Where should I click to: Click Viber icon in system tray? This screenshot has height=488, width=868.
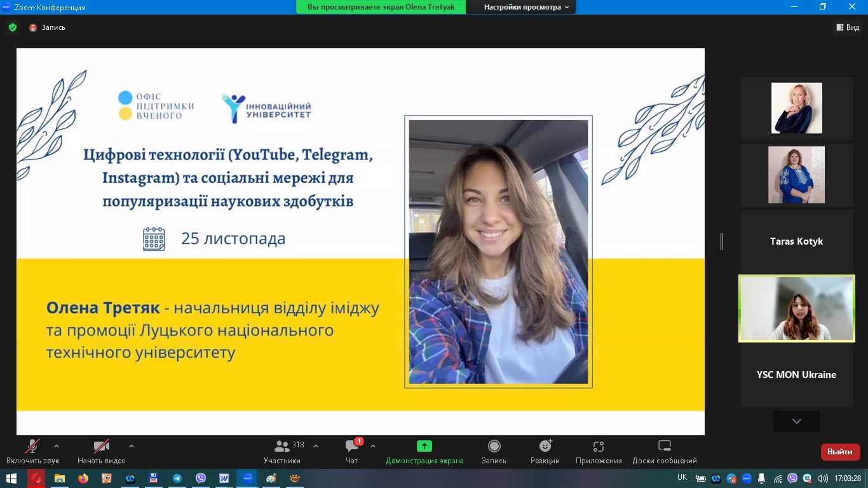point(792,478)
